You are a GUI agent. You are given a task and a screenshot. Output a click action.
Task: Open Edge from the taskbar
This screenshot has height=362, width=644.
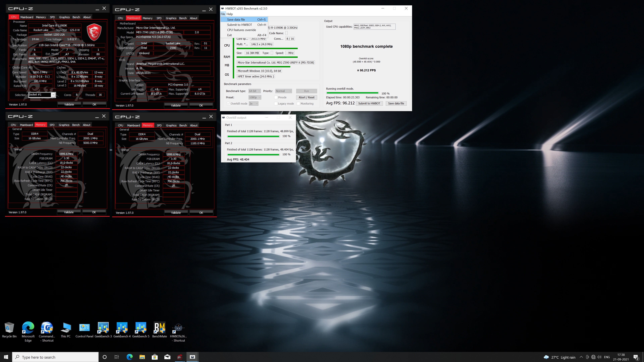[x=129, y=357]
